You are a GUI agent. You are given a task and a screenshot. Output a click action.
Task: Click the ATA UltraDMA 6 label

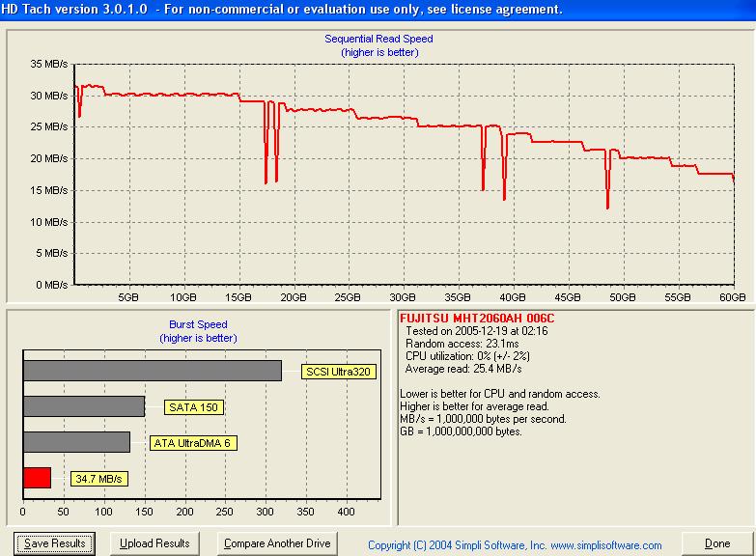click(x=193, y=443)
